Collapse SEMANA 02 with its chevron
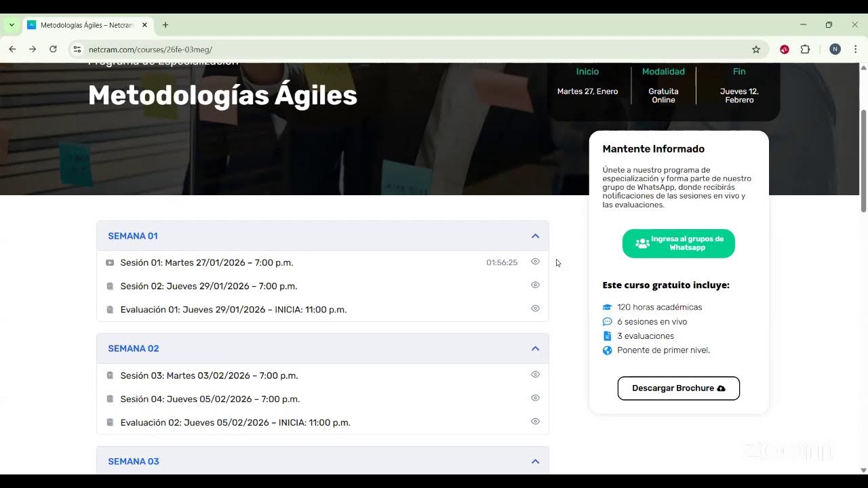 (535, 348)
